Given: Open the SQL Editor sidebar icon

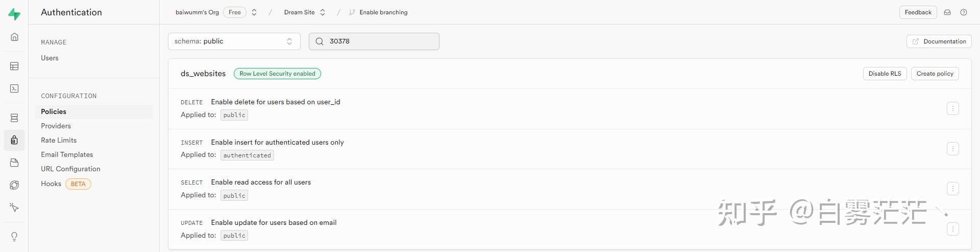Looking at the screenshot, I should pyautogui.click(x=14, y=88).
